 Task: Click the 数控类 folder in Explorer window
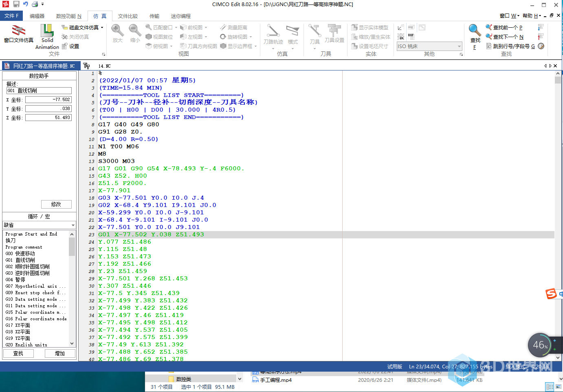coord(184,379)
